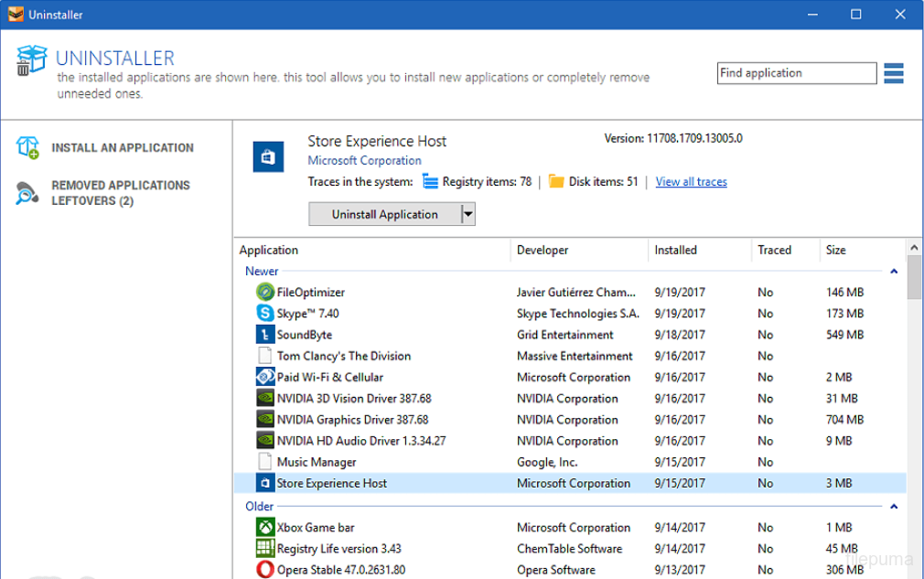924x579 pixels.
Task: Click the Find application search field
Action: [x=796, y=73]
